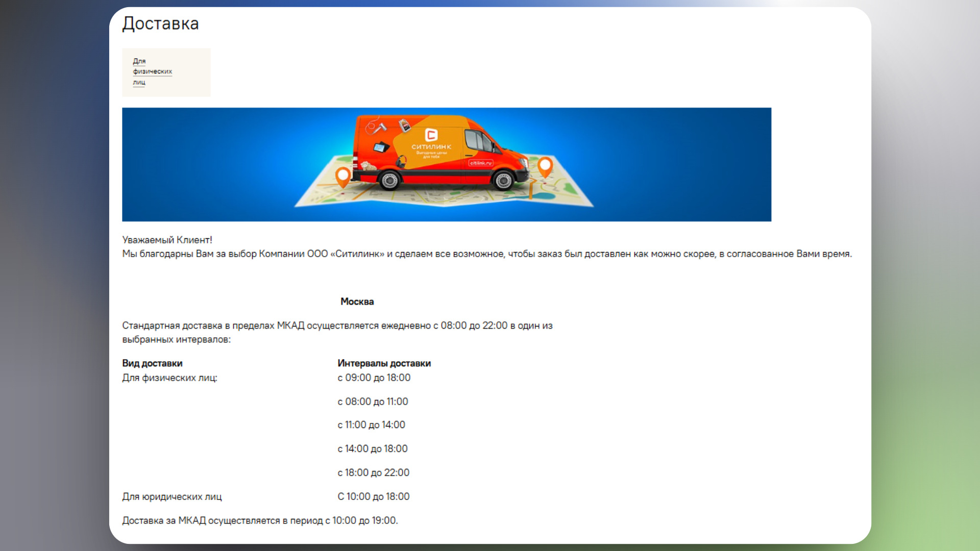
Task: Click the van's rear wheel
Action: tap(390, 180)
